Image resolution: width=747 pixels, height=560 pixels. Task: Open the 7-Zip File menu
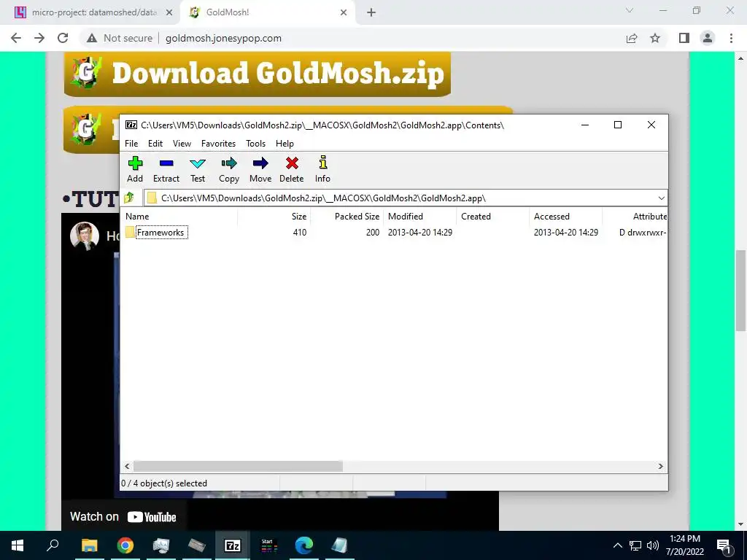pyautogui.click(x=131, y=144)
